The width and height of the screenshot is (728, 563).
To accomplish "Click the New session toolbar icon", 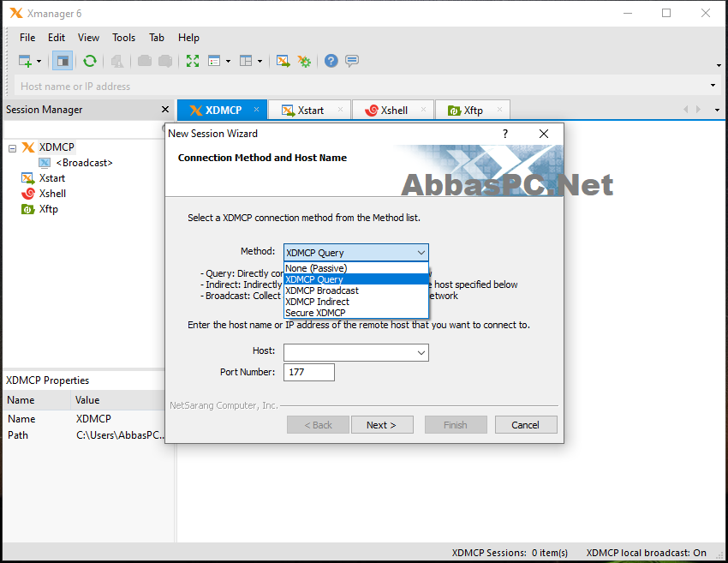I will [25, 61].
